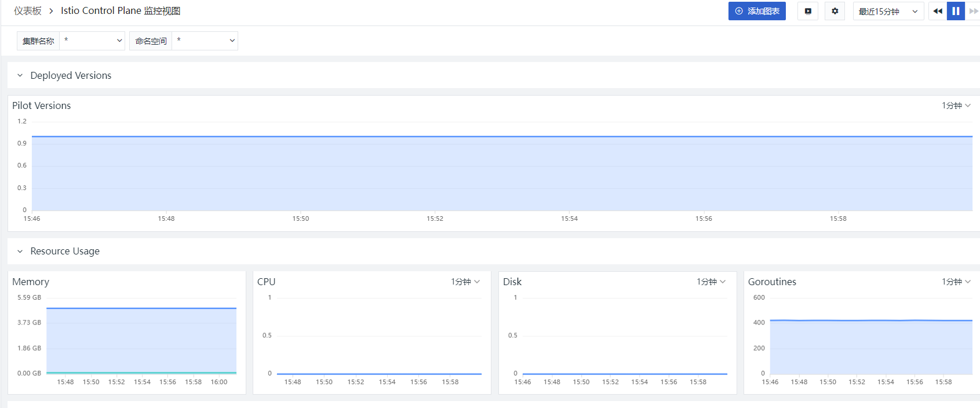Viewport: 980px width, 408px height.
Task: Pause auto refresh with pause button
Action: pos(956,11)
